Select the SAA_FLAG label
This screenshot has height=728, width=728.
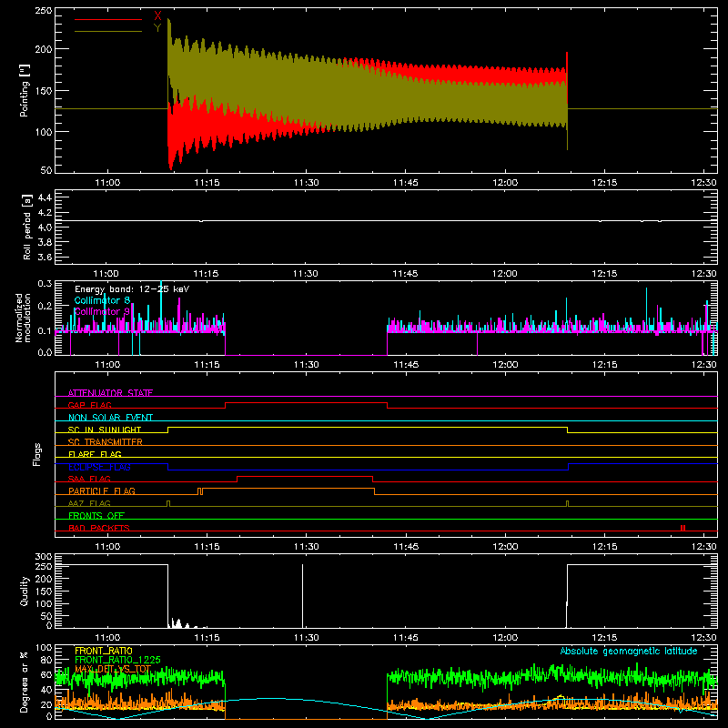89,480
